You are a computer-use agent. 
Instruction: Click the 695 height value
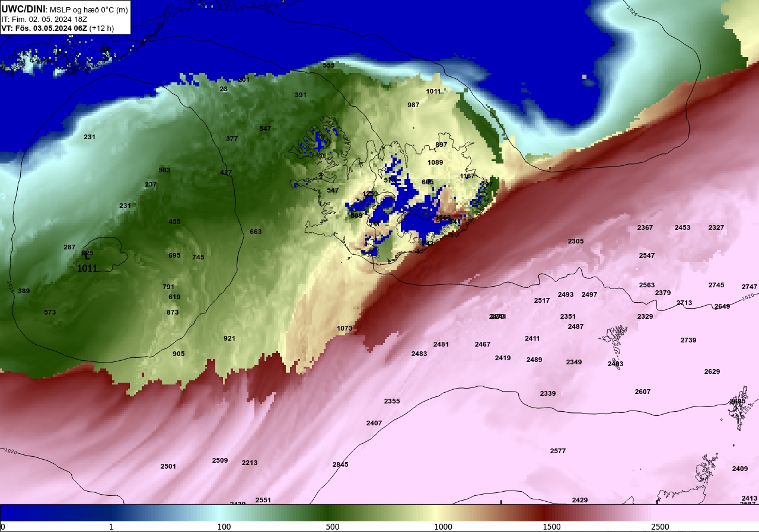tap(174, 255)
